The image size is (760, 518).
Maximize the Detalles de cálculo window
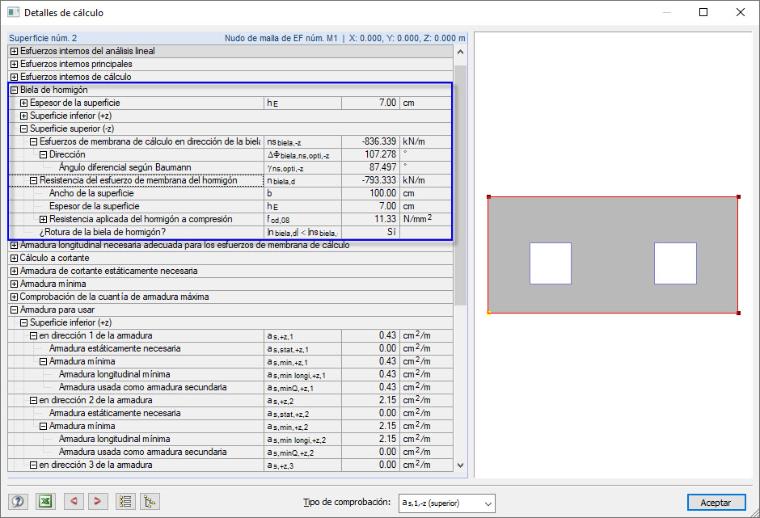point(703,12)
